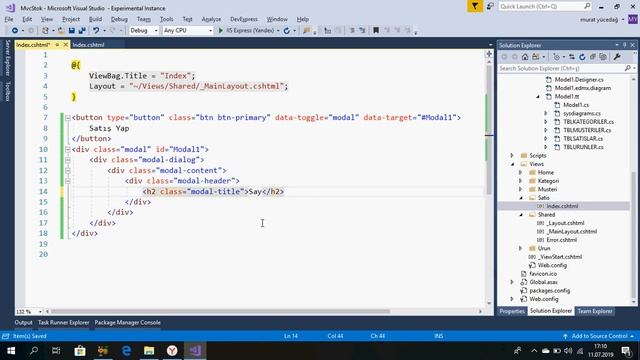The height and width of the screenshot is (360, 640).
Task: Open the Analyze menu
Action: [211, 19]
